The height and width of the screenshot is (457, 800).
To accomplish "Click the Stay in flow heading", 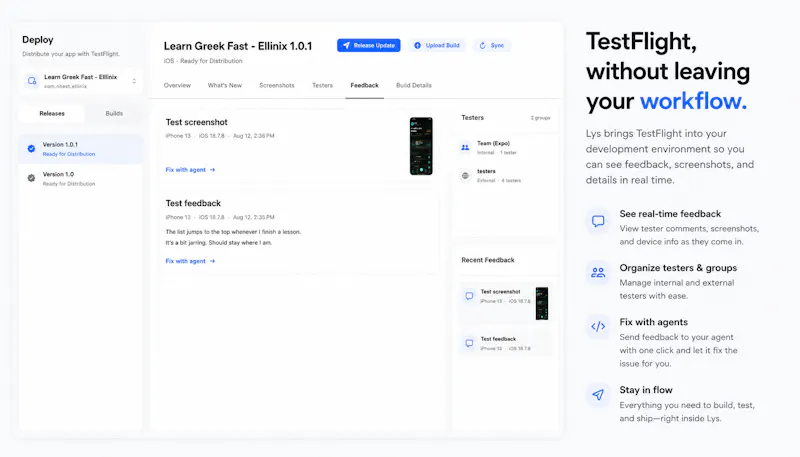I will point(646,390).
